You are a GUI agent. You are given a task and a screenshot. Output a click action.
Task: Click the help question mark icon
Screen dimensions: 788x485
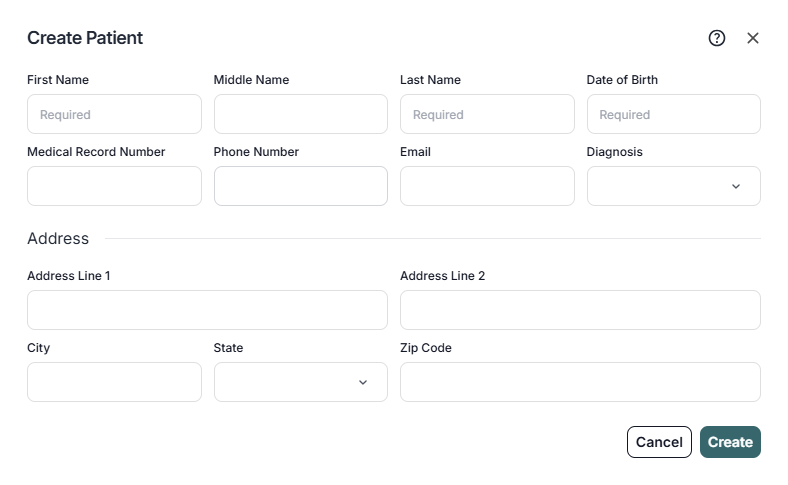click(716, 38)
